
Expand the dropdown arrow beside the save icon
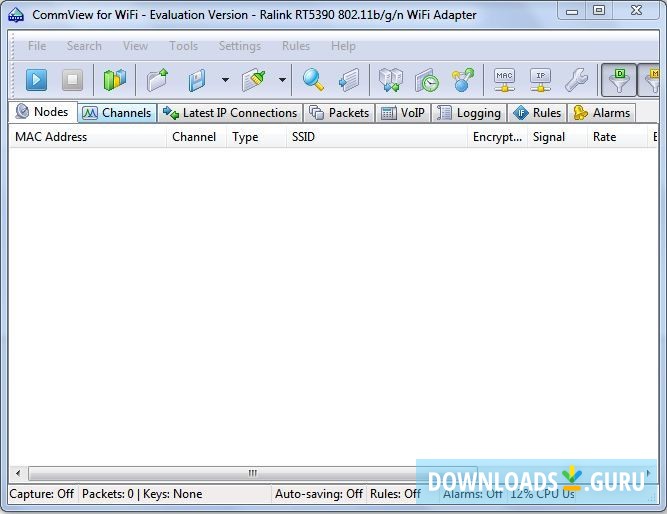(225, 80)
